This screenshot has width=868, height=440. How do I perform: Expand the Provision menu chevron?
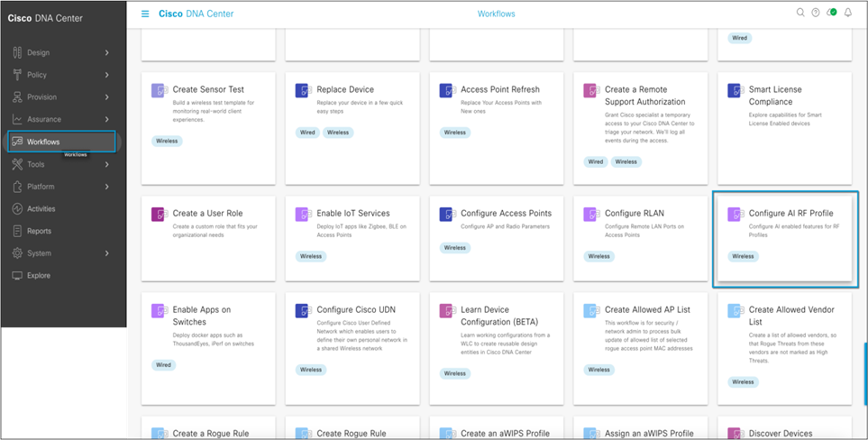(x=107, y=96)
